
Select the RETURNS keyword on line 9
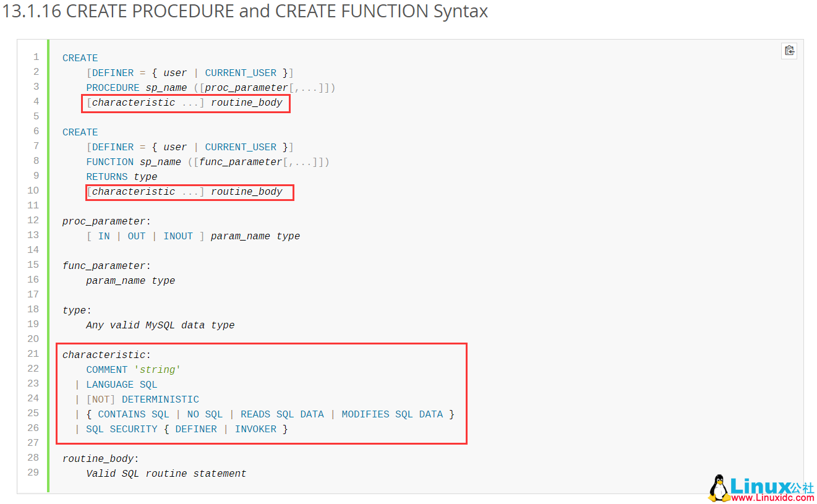click(107, 177)
